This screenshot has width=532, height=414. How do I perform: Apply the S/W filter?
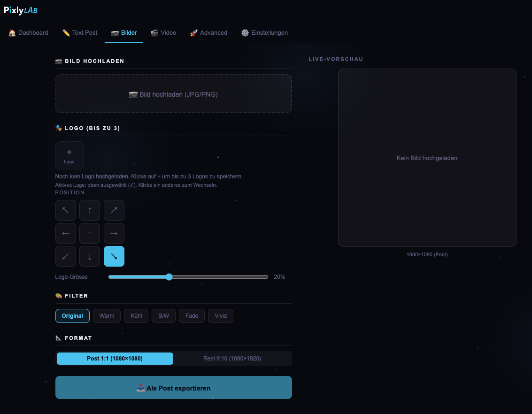coord(163,316)
